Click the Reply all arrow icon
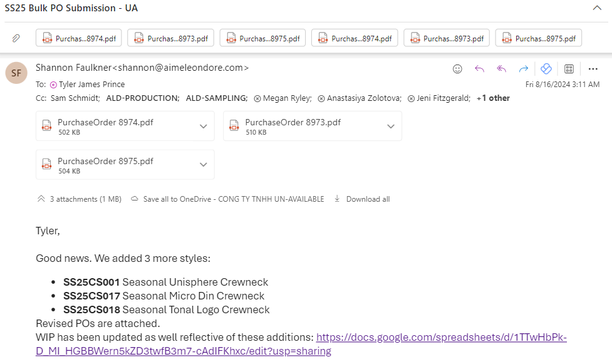This screenshot has width=612, height=364. click(502, 69)
